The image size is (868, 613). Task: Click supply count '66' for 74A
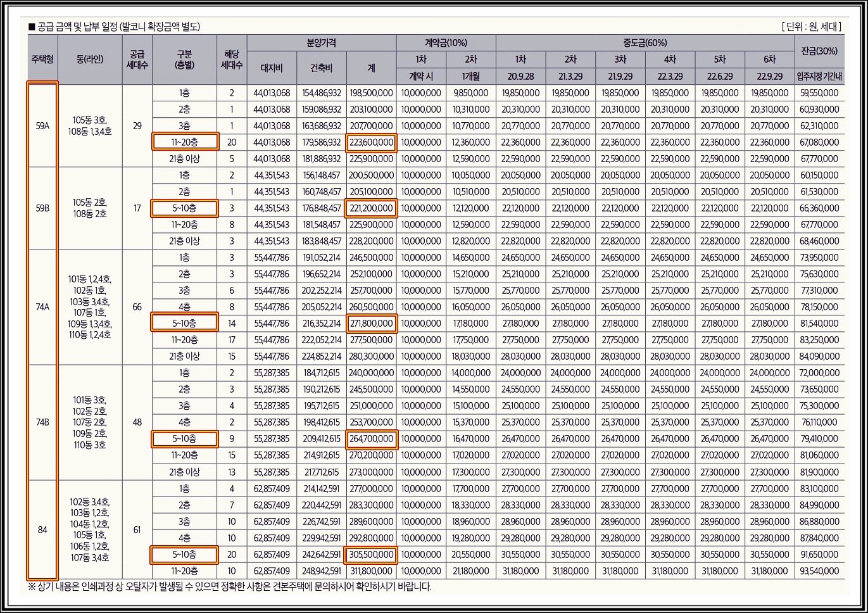point(137,307)
